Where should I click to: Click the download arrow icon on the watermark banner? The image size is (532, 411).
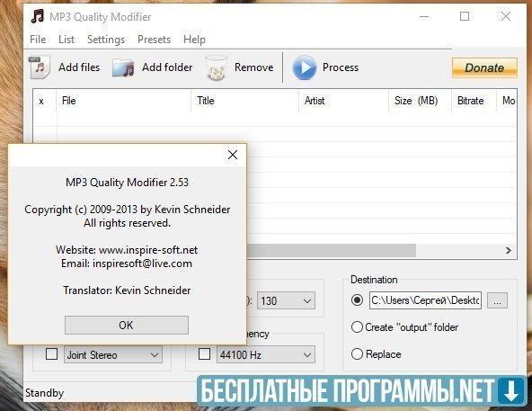[x=511, y=390]
